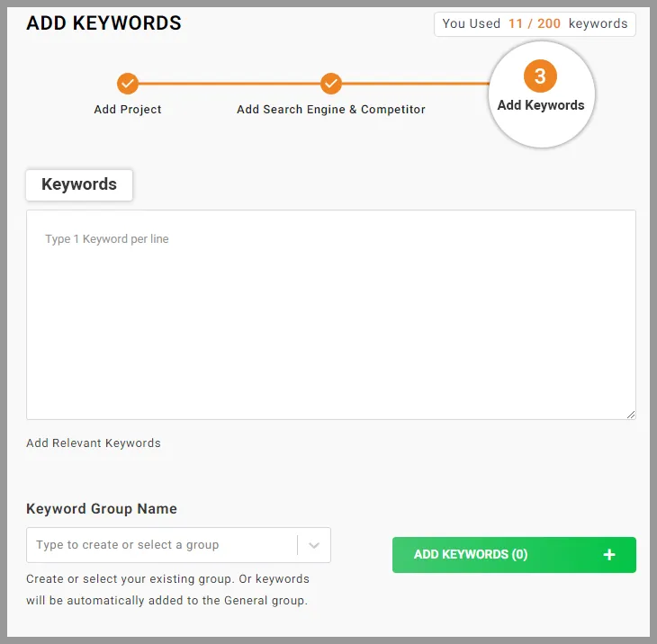Click the Add Search Engine & Competitor label
657x644 pixels.
point(331,110)
